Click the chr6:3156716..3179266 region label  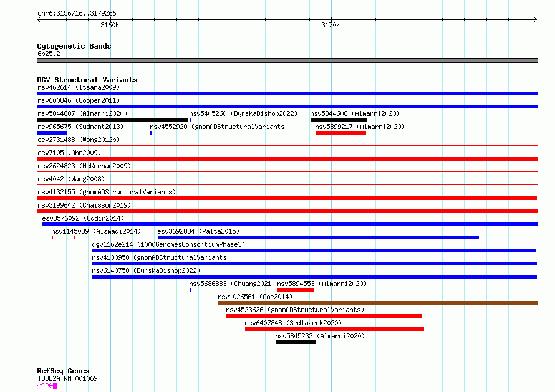[77, 14]
